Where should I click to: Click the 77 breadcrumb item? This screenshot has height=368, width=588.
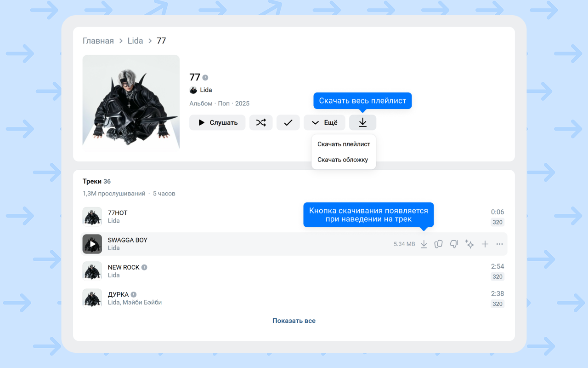[161, 40]
